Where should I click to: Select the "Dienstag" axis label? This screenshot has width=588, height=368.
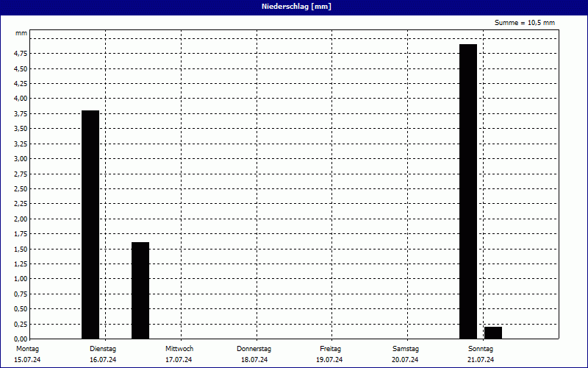tap(103, 349)
